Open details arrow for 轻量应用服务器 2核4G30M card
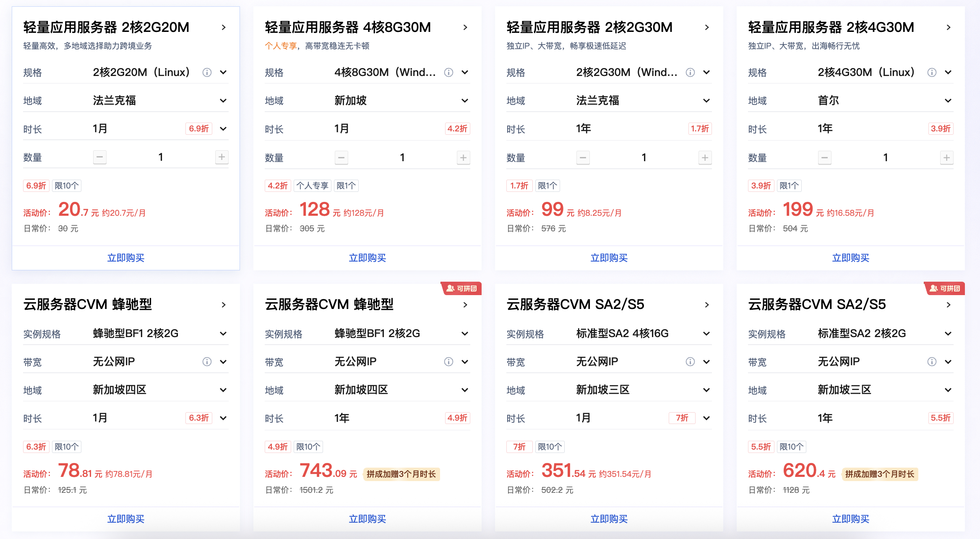 click(949, 27)
